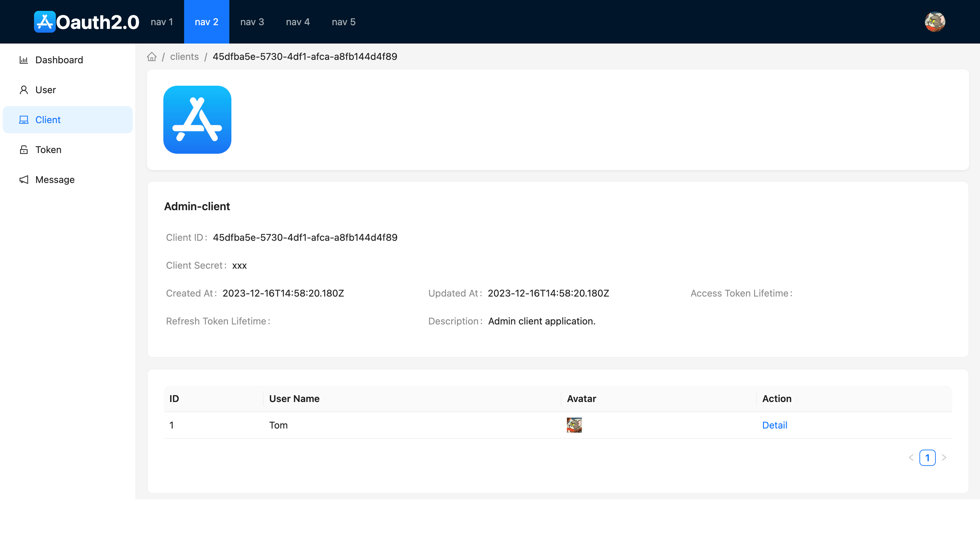Click the User person icon in sidebar
The width and height of the screenshot is (980, 536).
pos(23,90)
